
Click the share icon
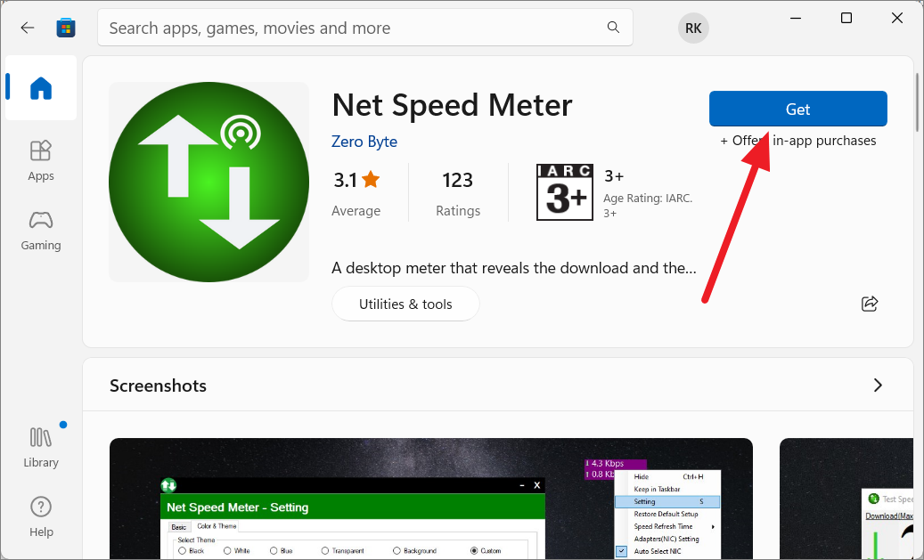(870, 304)
